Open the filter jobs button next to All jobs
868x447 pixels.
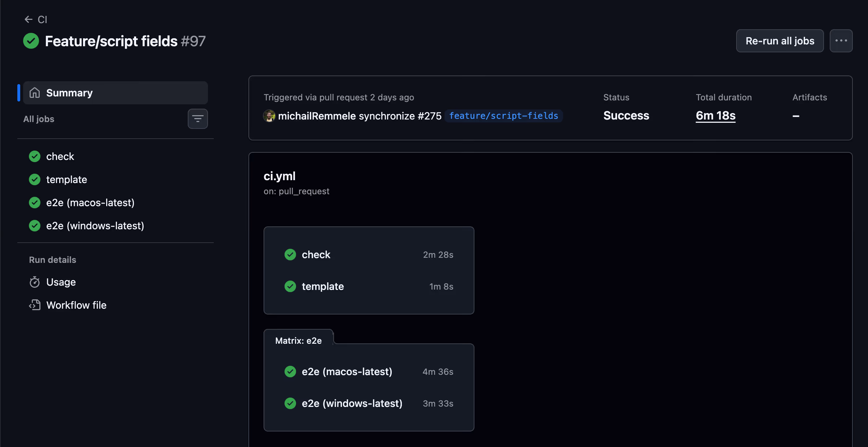tap(198, 119)
